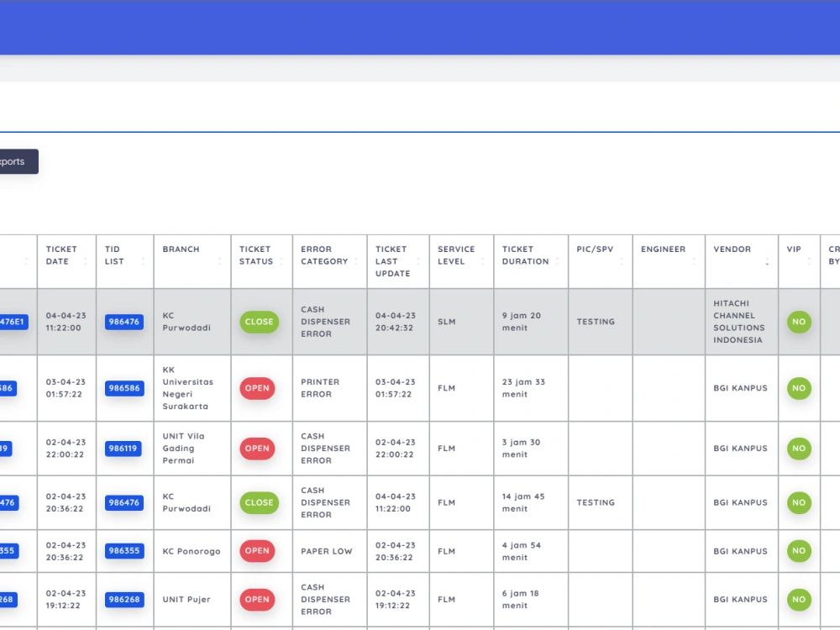Sort by PIC/SPV column header
This screenshot has width=840, height=630.
(x=600, y=261)
